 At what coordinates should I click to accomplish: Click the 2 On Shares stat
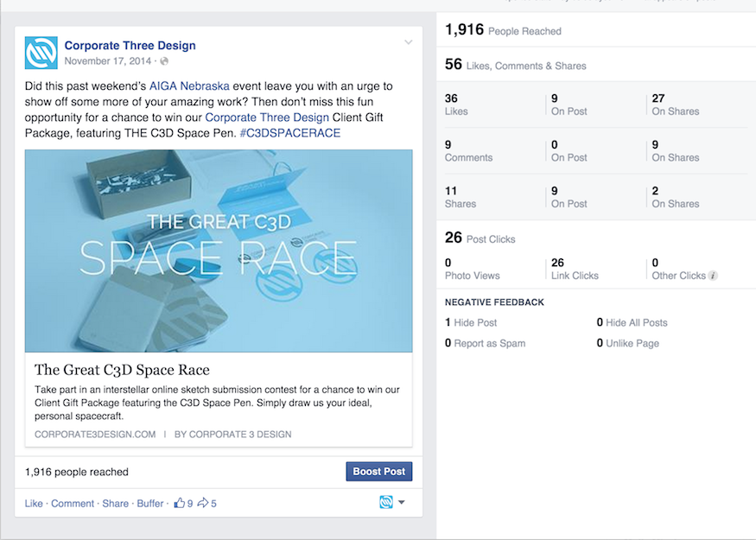(676, 197)
